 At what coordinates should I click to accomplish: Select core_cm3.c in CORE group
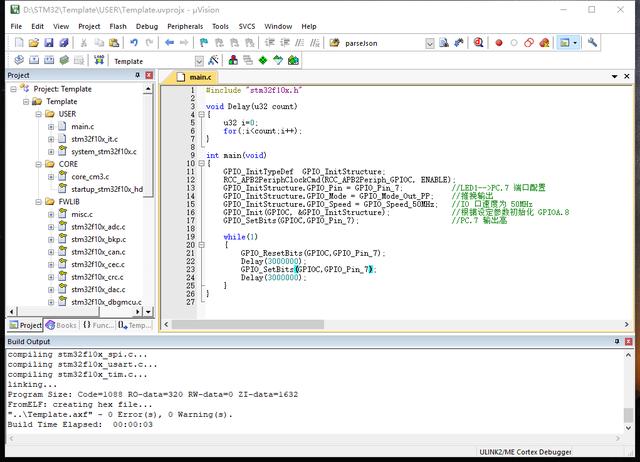tap(90, 177)
